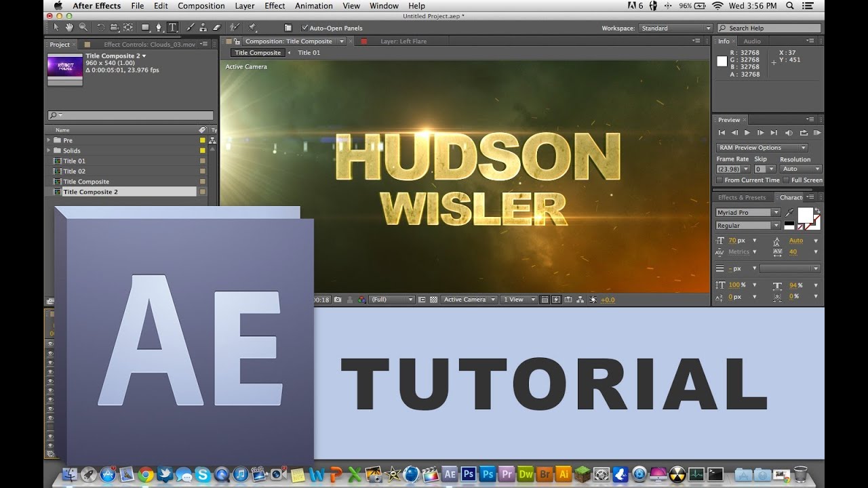Viewport: 868px width, 488px height.
Task: Select the Pen tool
Action: pyautogui.click(x=159, y=28)
